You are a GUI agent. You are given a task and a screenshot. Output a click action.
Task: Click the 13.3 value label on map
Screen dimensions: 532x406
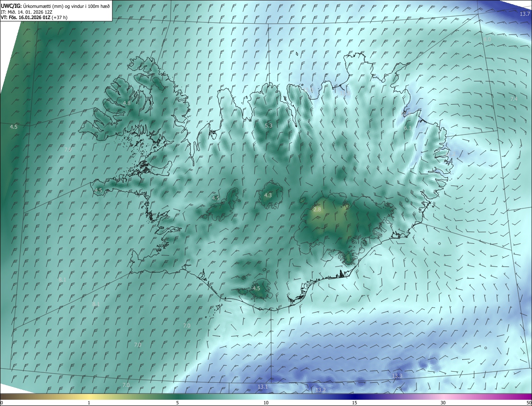(x=397, y=376)
